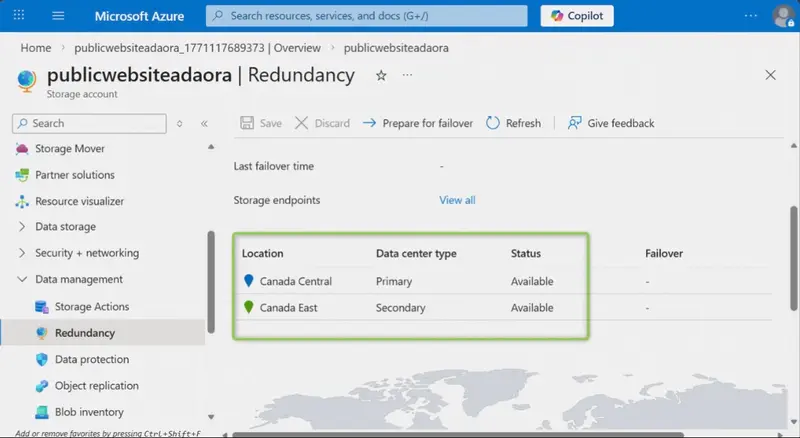
Task: Open Blob inventory menu item
Action: (x=89, y=412)
